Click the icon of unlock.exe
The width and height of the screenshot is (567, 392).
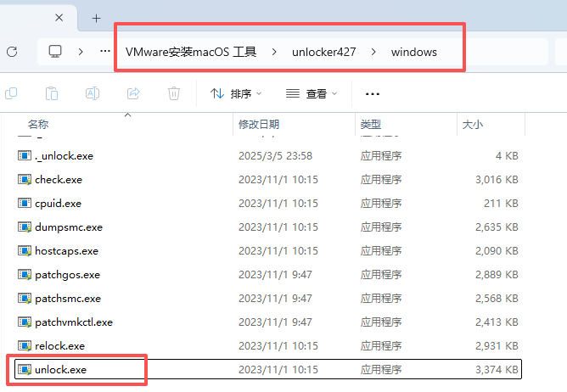pos(25,370)
